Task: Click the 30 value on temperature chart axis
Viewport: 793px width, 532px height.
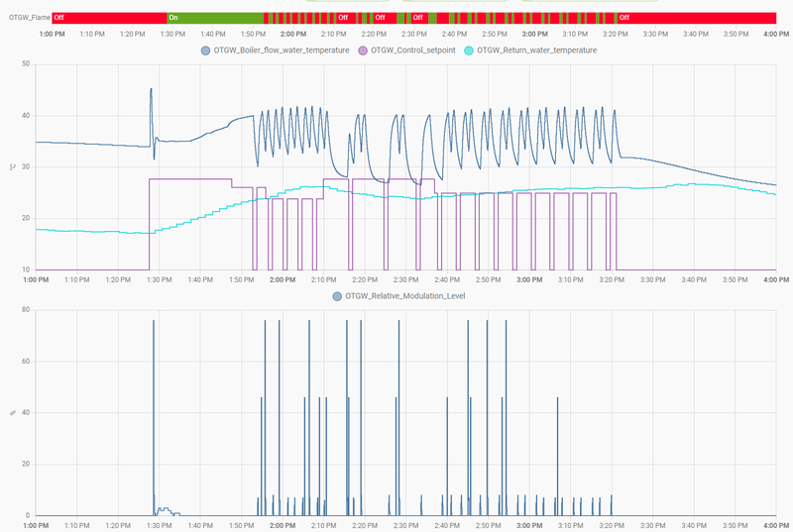Action: 26,166
